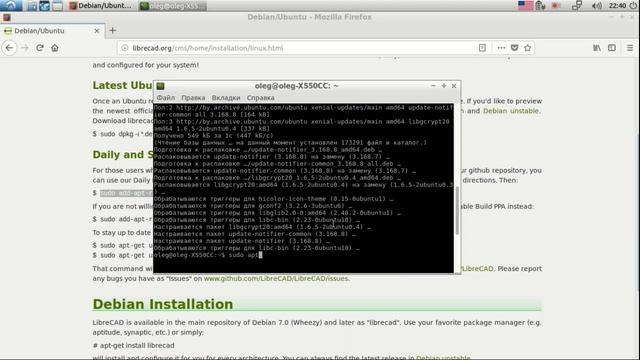Open page actions three-dots menu
This screenshot has height=360, width=640.
click(501, 48)
